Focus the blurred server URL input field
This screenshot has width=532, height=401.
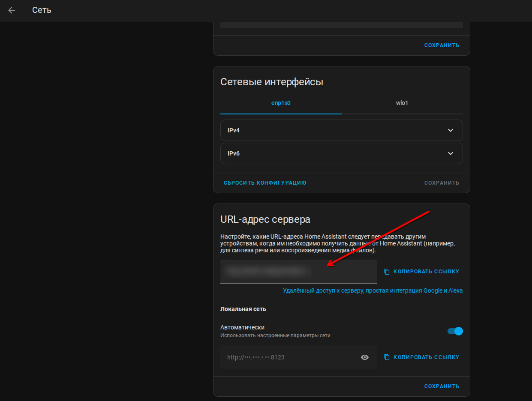click(298, 272)
